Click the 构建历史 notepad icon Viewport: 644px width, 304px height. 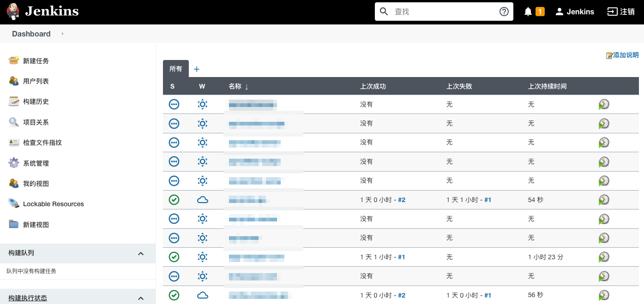(14, 101)
